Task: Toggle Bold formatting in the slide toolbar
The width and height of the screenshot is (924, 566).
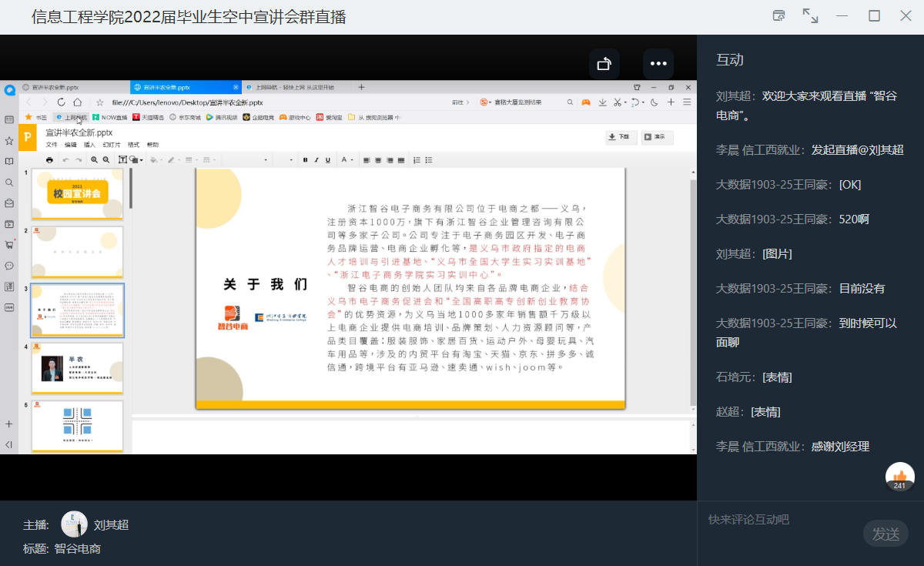Action: 306,160
